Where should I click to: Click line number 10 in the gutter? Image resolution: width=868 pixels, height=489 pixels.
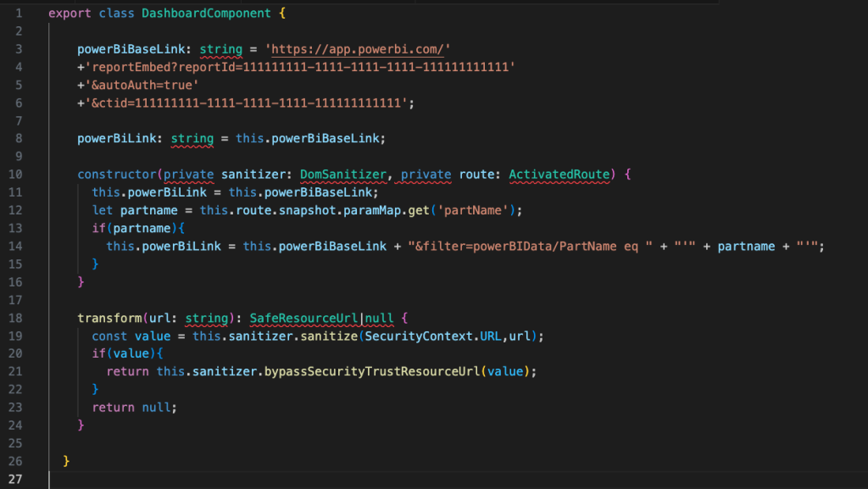[17, 175]
